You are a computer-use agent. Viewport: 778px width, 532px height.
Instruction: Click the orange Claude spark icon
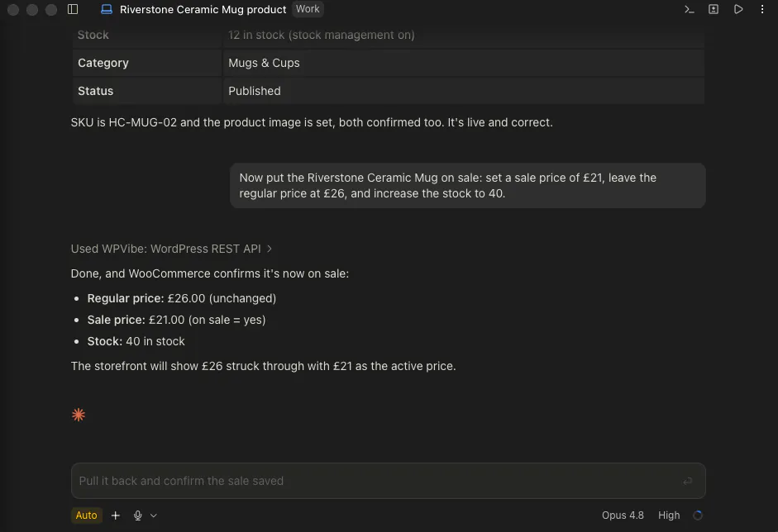tap(79, 415)
